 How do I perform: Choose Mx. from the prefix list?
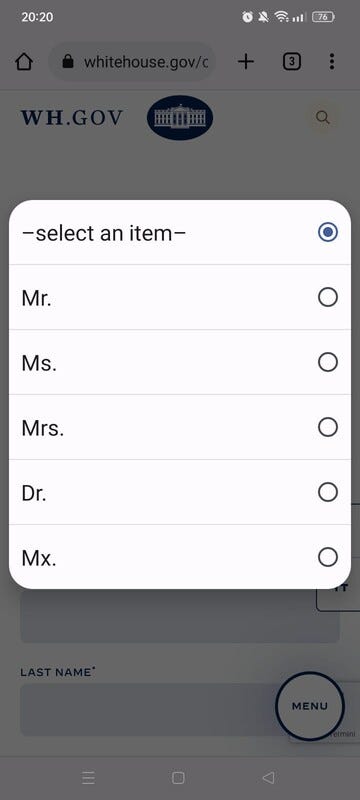click(179, 557)
